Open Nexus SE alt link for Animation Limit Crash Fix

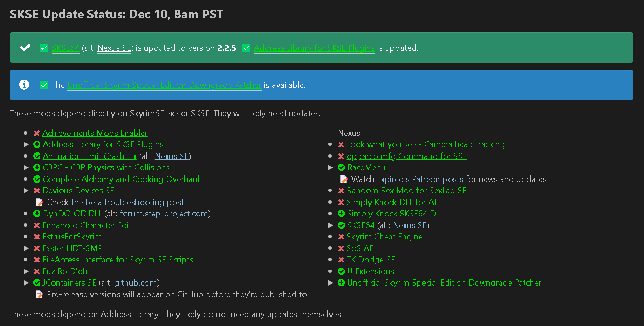point(172,156)
